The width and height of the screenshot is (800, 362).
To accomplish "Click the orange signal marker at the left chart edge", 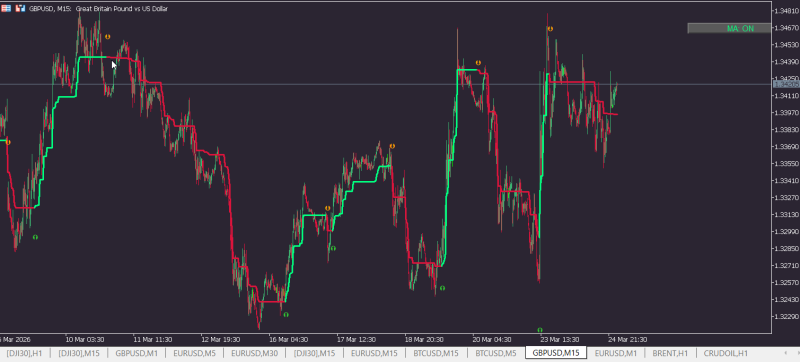I will click(x=8, y=142).
